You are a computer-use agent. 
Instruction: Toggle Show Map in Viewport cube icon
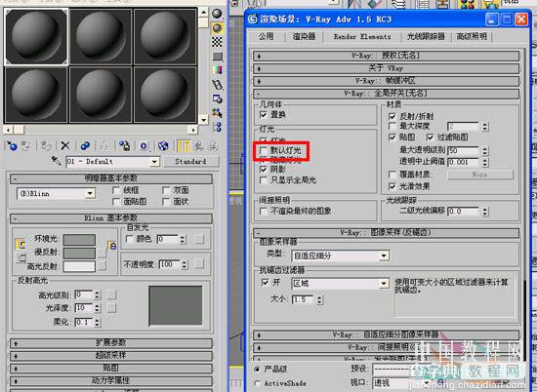click(x=163, y=146)
